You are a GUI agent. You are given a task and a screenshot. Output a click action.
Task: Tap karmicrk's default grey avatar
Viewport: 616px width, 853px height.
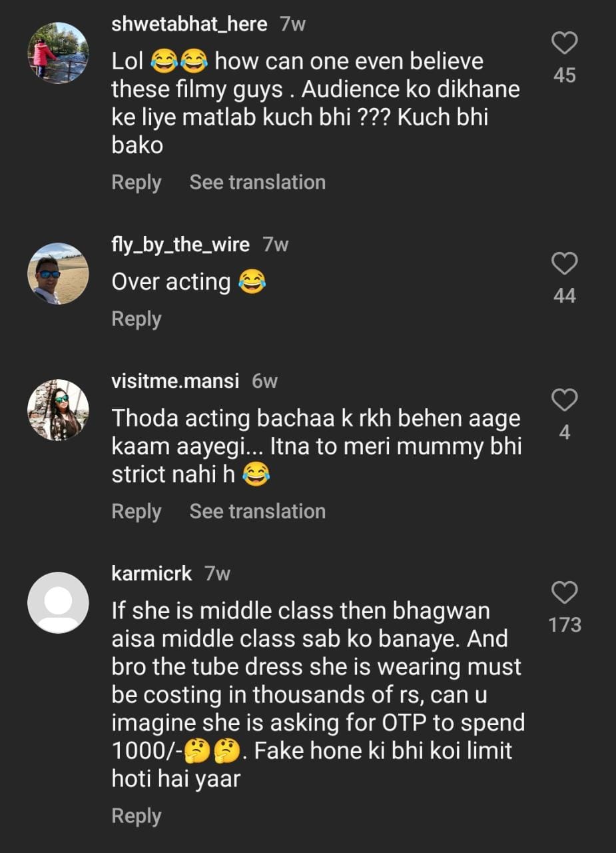point(58,602)
